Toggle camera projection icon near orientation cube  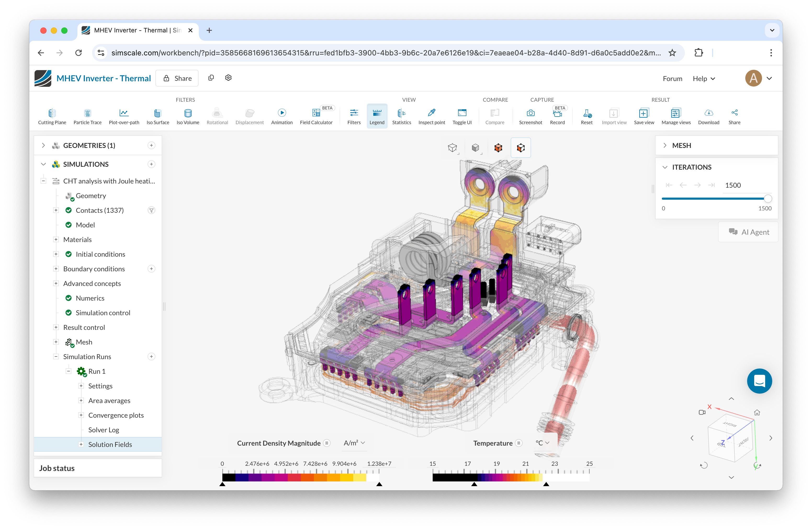702,412
